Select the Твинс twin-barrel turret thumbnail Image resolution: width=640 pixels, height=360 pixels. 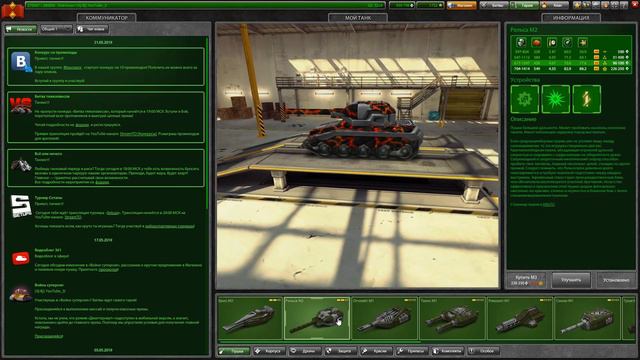pyautogui.click(x=452, y=318)
